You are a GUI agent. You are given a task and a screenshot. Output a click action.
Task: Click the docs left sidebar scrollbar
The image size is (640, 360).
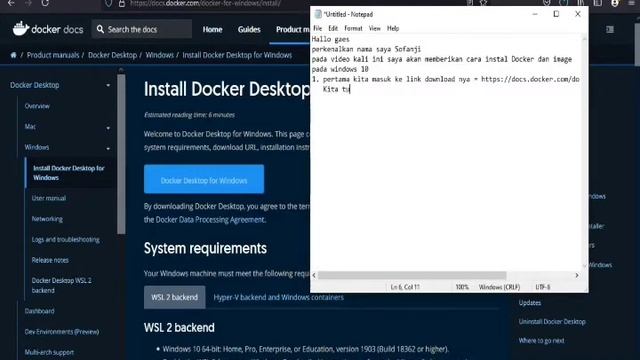coord(121,154)
